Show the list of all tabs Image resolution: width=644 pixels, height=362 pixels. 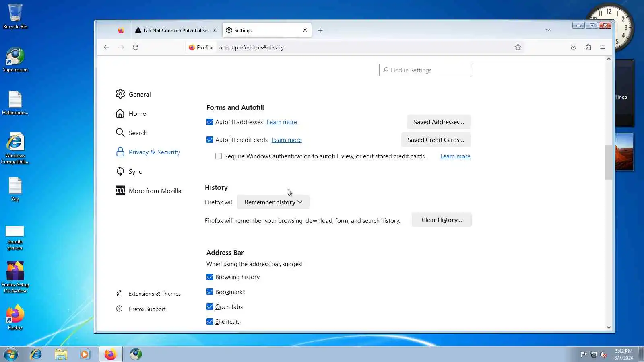click(548, 30)
